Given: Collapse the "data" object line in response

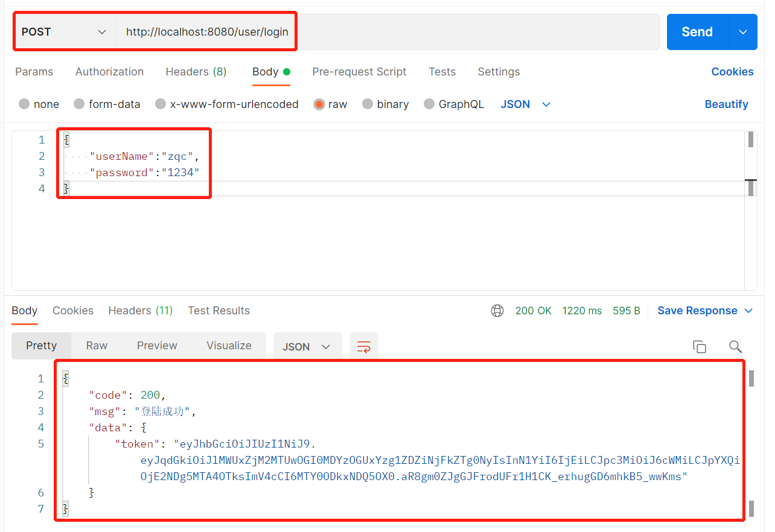Looking at the screenshot, I should [x=118, y=428].
